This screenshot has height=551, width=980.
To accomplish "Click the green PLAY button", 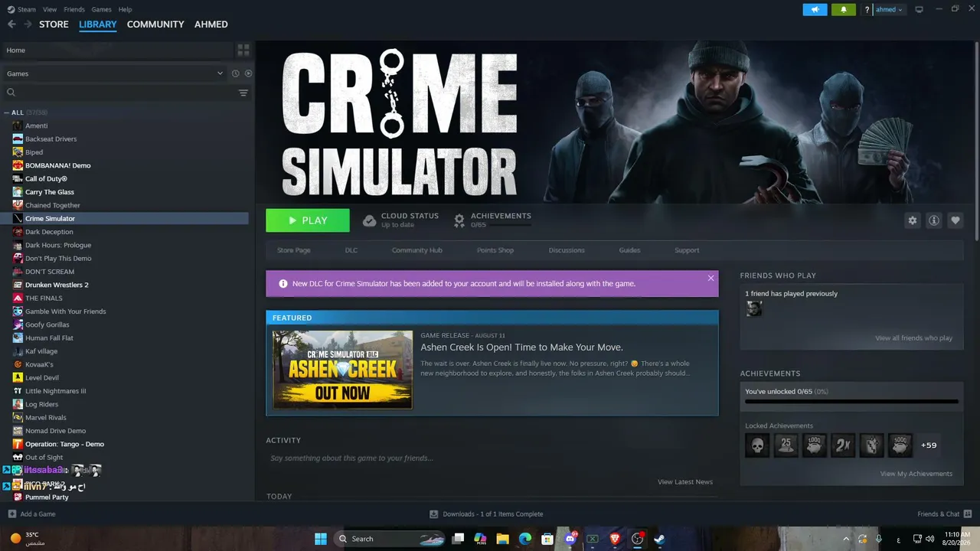I will point(308,220).
